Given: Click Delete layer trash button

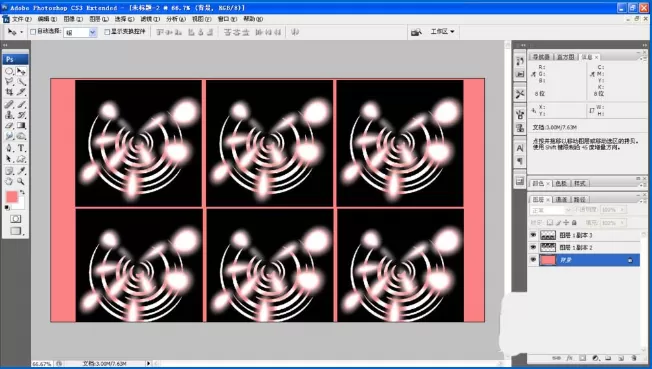Looking at the screenshot, I should point(634,358).
